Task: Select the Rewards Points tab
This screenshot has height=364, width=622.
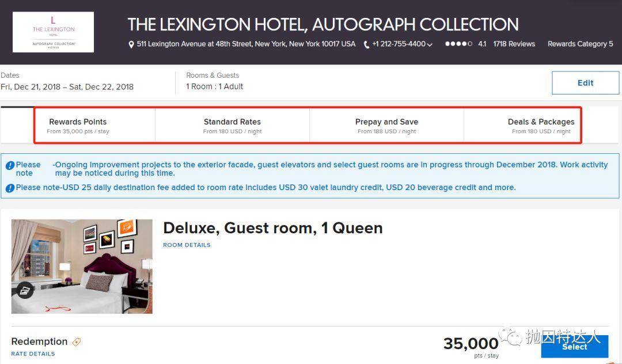Action: [78, 126]
